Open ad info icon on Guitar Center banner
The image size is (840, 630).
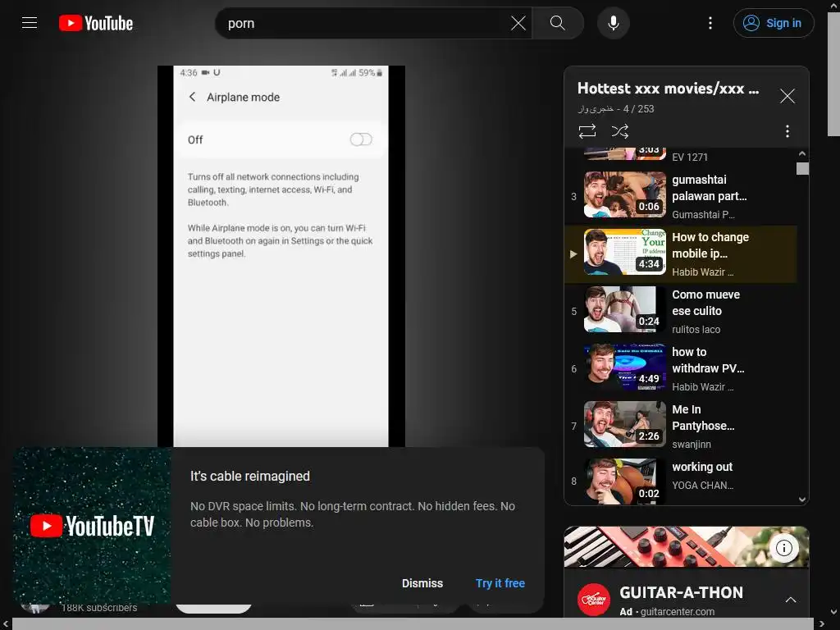(x=783, y=548)
